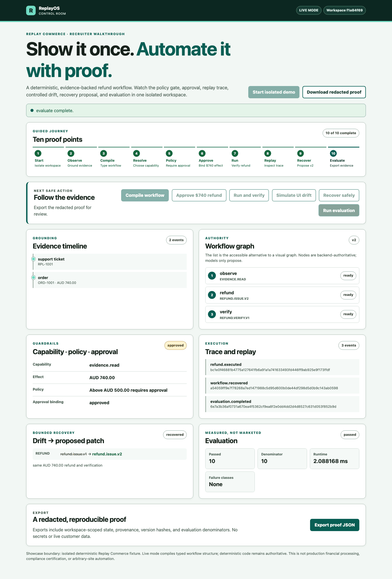
Task: Select the workflow.recovered trace entry
Action: click(282, 385)
